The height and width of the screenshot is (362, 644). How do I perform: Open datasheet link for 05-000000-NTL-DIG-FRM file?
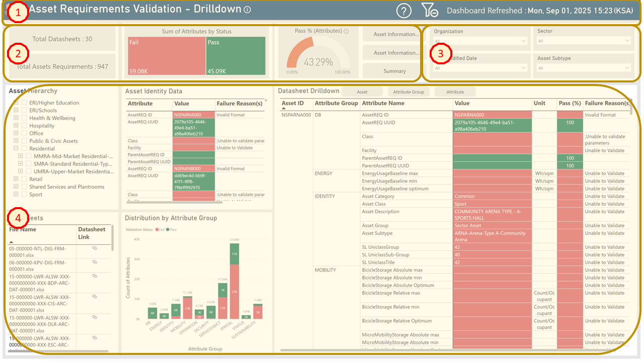point(94,248)
